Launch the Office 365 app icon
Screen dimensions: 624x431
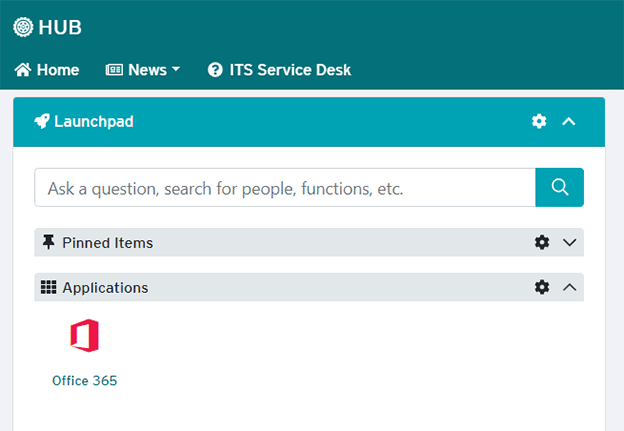[85, 336]
